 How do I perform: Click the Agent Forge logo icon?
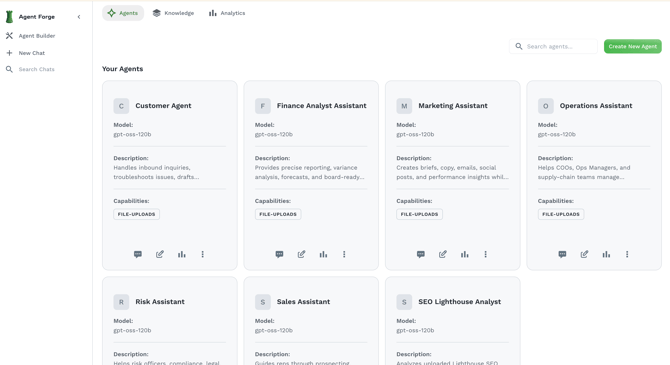click(x=9, y=17)
